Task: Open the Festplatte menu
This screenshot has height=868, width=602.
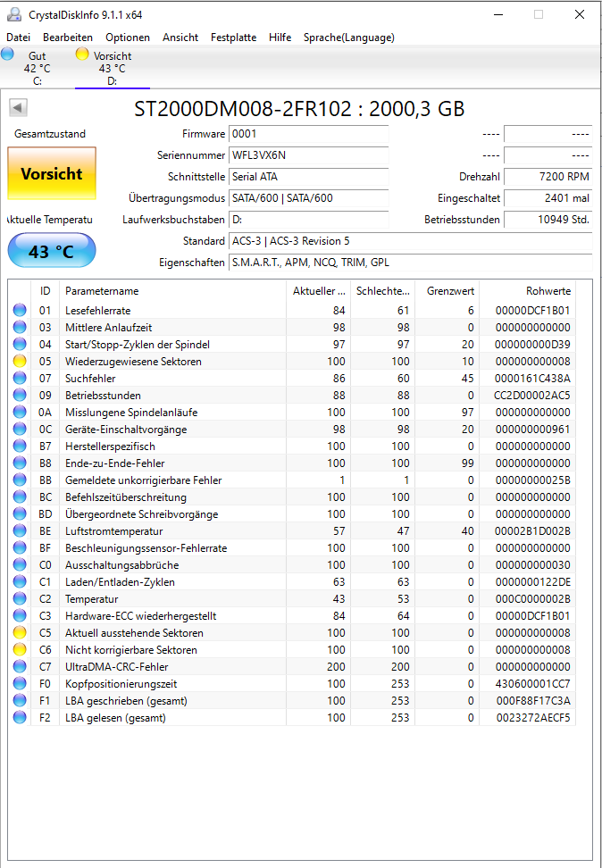Action: [233, 38]
